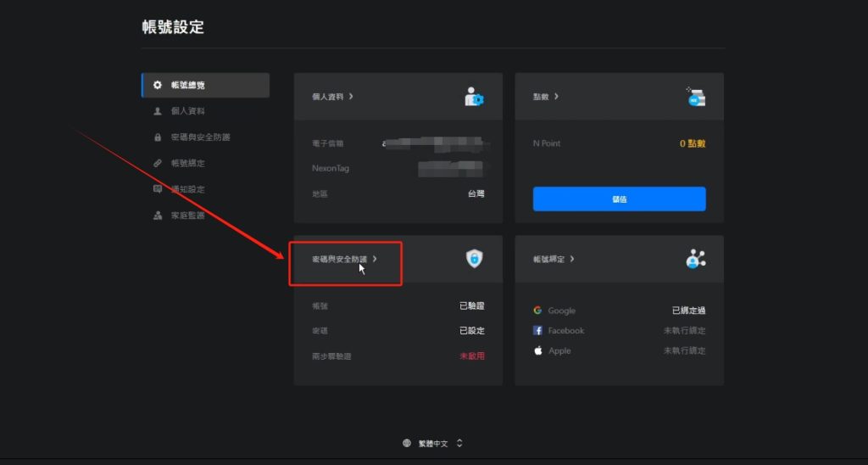
Task: Open the 點數 card header link
Action: coord(546,97)
